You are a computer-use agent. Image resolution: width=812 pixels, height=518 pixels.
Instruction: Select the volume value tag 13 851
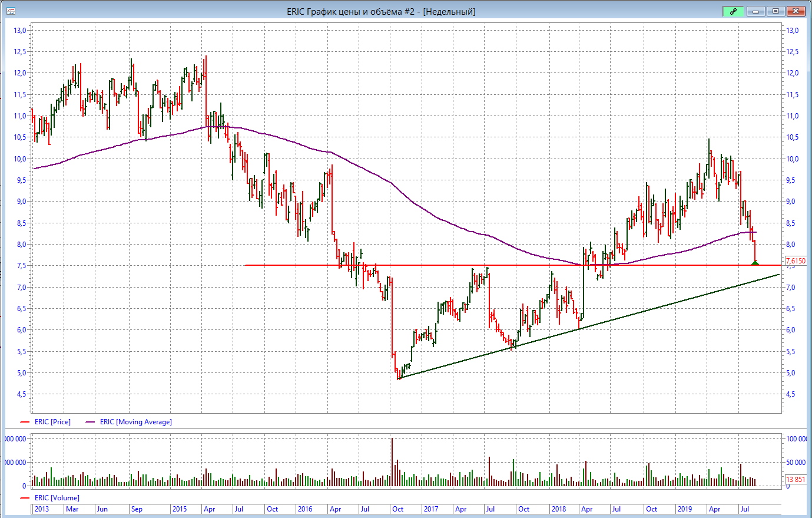[796, 480]
